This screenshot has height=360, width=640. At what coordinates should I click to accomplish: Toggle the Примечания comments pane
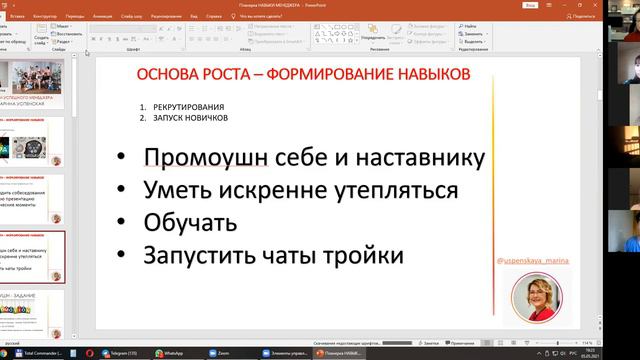coord(460,343)
